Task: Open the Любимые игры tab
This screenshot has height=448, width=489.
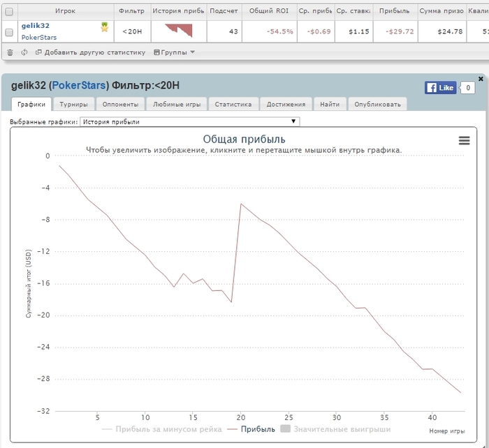Action: [x=177, y=105]
